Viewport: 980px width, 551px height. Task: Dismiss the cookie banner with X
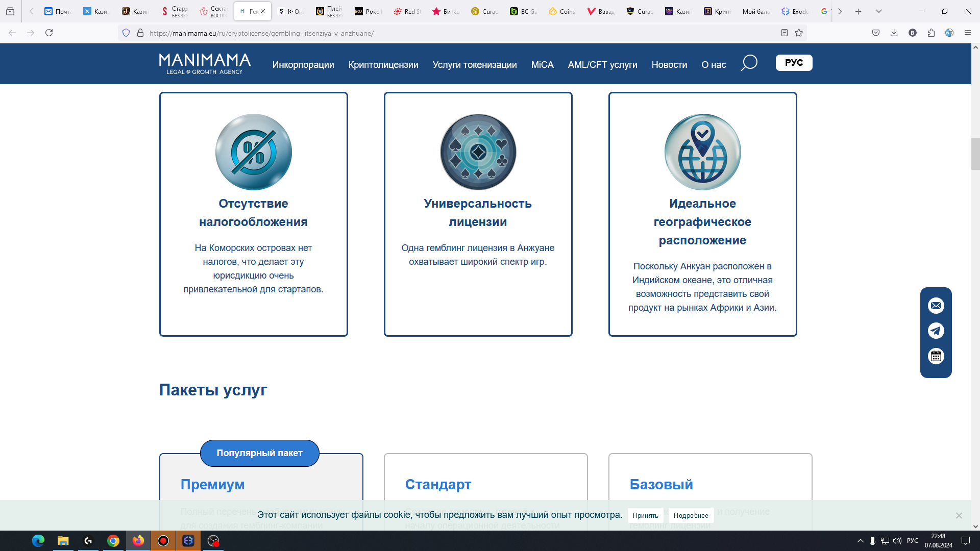coord(959,515)
